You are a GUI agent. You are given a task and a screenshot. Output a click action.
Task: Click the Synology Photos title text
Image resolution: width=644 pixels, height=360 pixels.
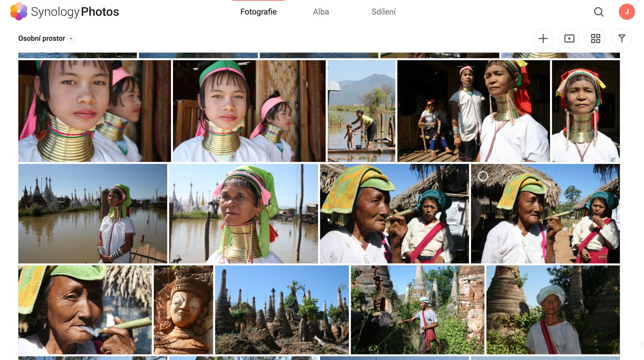tap(75, 12)
